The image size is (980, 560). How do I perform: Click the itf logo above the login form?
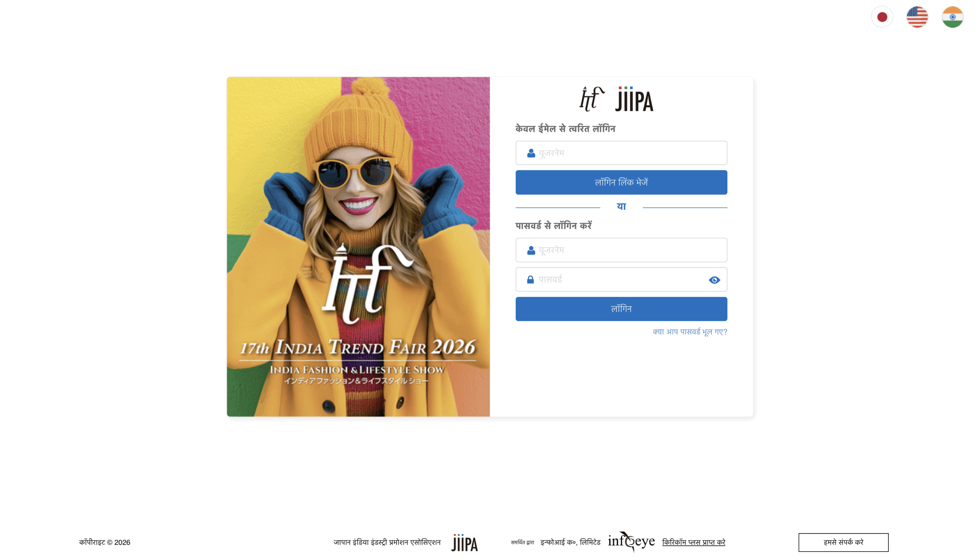[x=592, y=99]
